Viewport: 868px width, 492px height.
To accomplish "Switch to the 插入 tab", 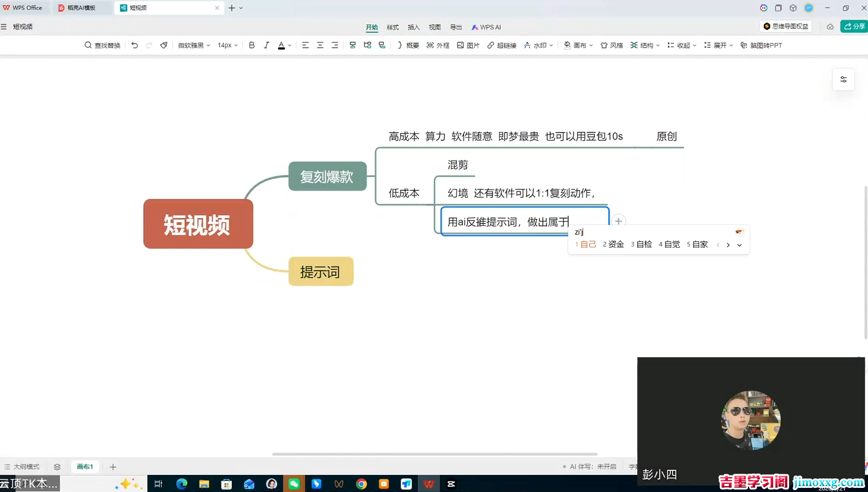I will tap(414, 27).
